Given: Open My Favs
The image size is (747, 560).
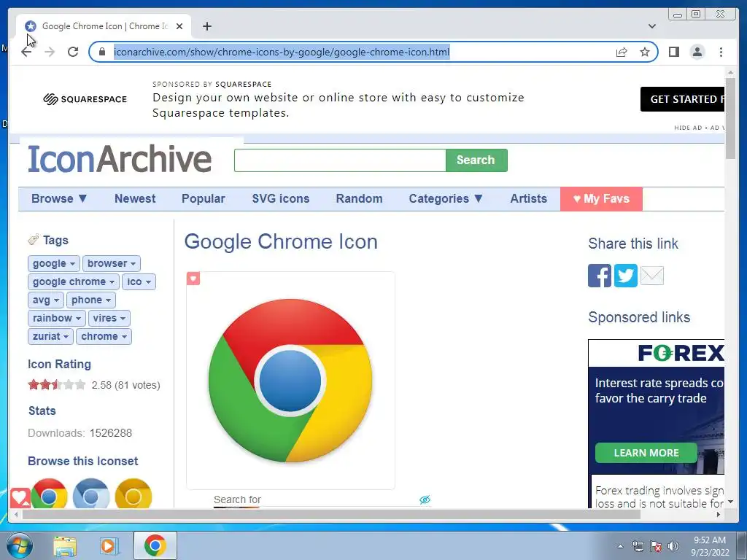Looking at the screenshot, I should point(601,198).
